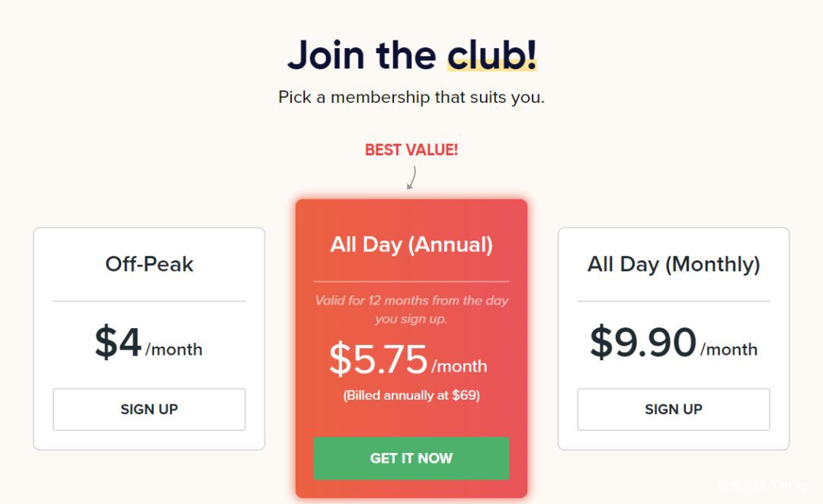Click the Pick a membership subtitle text

point(411,97)
